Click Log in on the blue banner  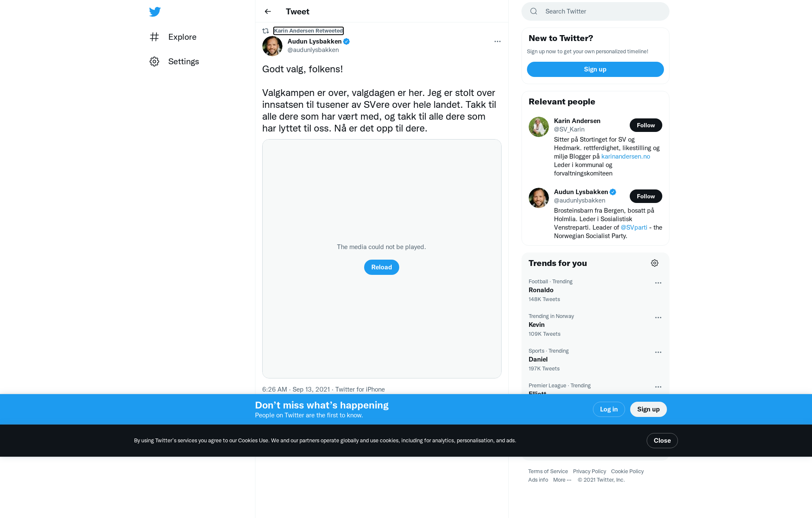(x=609, y=409)
